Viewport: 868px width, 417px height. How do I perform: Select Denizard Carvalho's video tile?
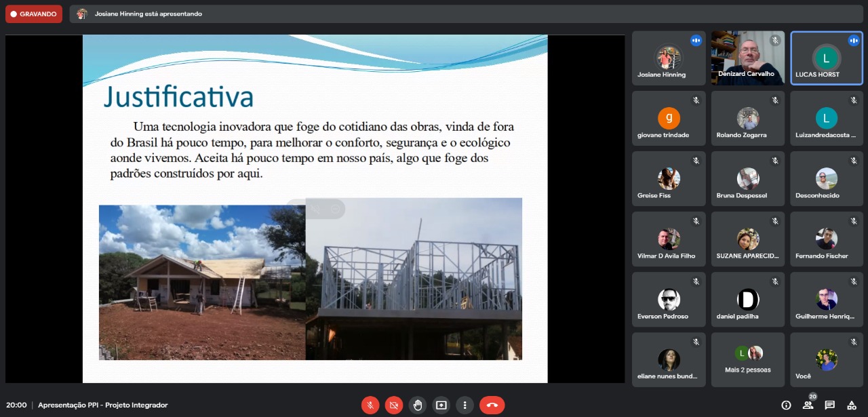pyautogui.click(x=748, y=58)
